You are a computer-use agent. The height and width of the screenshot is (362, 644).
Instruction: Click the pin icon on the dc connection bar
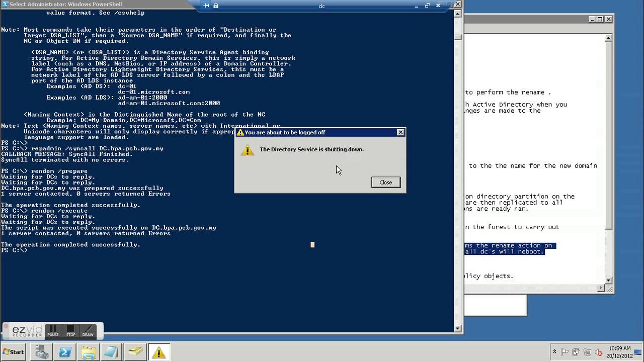207,6
